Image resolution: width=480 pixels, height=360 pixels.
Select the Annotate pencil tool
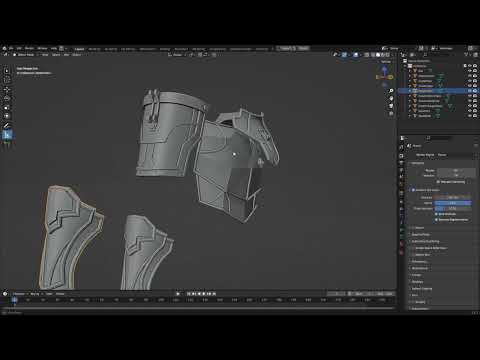(7, 125)
